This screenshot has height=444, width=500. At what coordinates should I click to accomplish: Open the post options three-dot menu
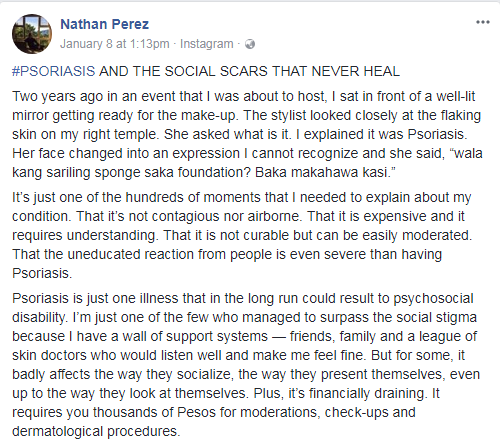click(x=483, y=22)
